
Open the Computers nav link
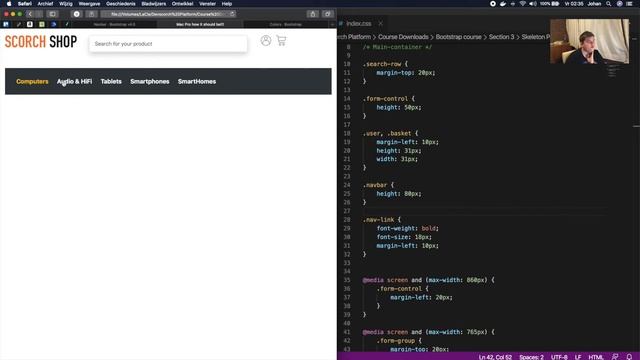tap(32, 81)
